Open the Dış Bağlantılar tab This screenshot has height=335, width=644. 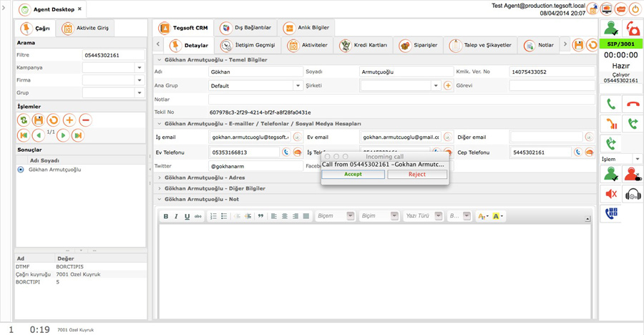pyautogui.click(x=245, y=27)
